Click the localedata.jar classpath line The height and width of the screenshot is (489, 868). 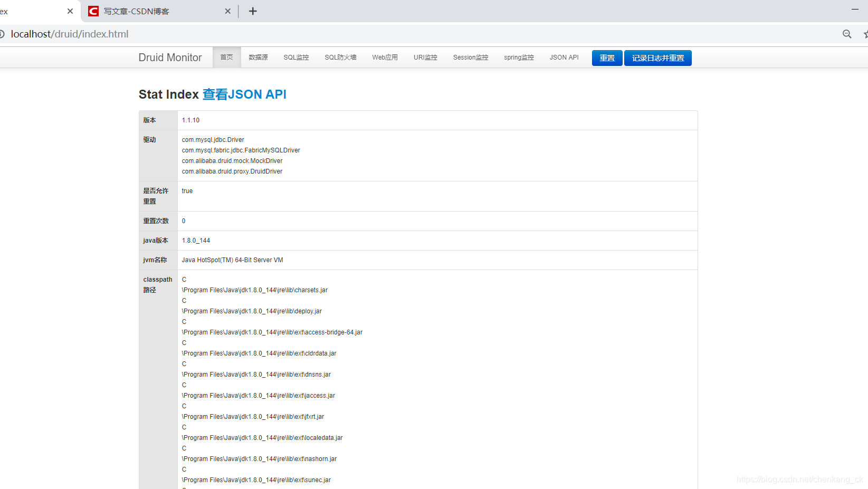click(262, 438)
